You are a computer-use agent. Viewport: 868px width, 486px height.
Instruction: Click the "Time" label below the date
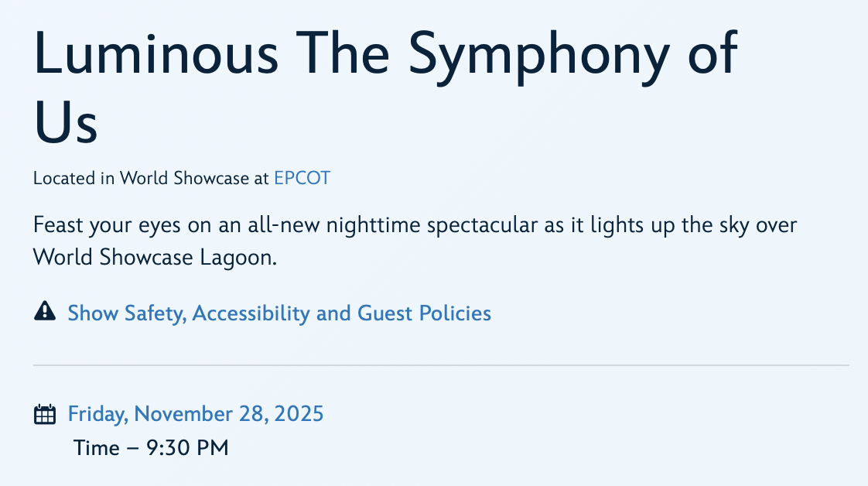tap(96, 447)
